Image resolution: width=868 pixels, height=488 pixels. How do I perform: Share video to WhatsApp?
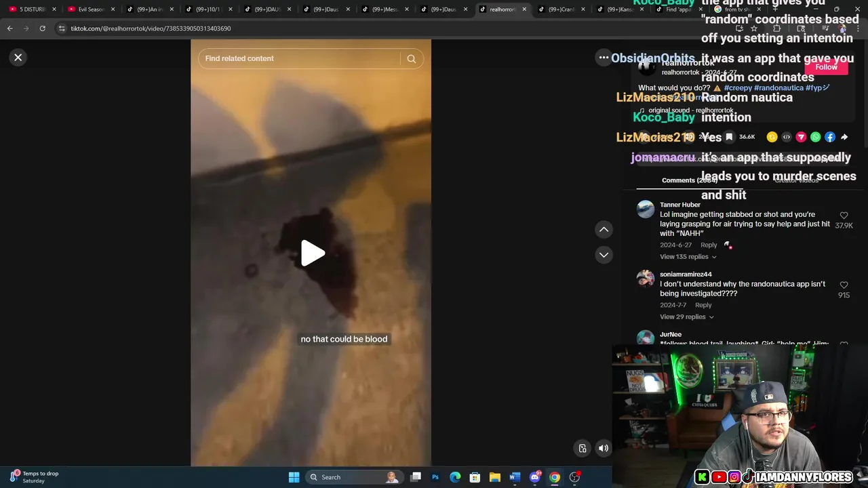[x=815, y=137]
